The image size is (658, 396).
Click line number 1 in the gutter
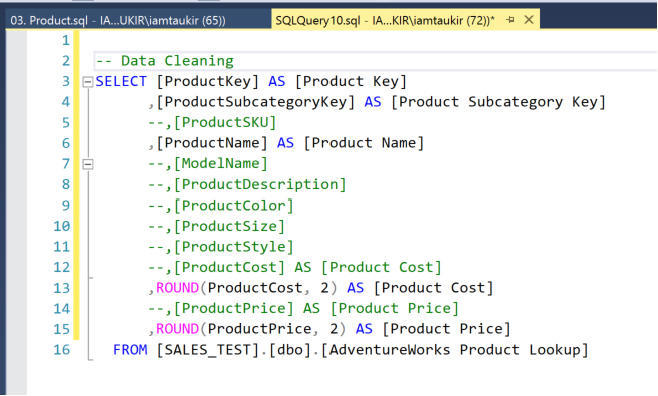[65, 40]
